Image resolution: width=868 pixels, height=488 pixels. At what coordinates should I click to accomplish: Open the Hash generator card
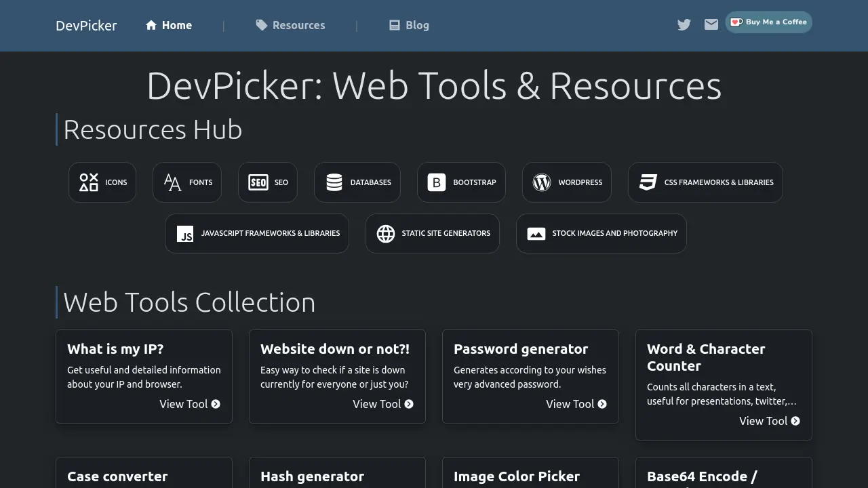pyautogui.click(x=337, y=473)
